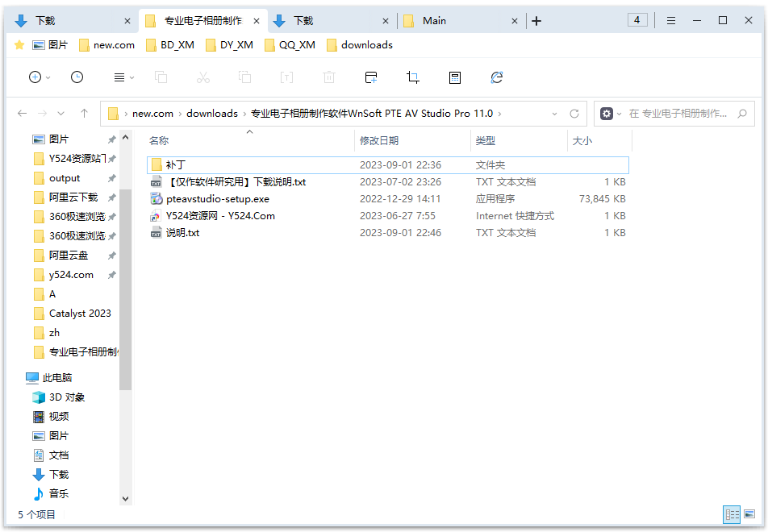Select 【仅作软件研究用】下载说明.txt file
This screenshot has width=768, height=532.
click(x=388, y=182)
